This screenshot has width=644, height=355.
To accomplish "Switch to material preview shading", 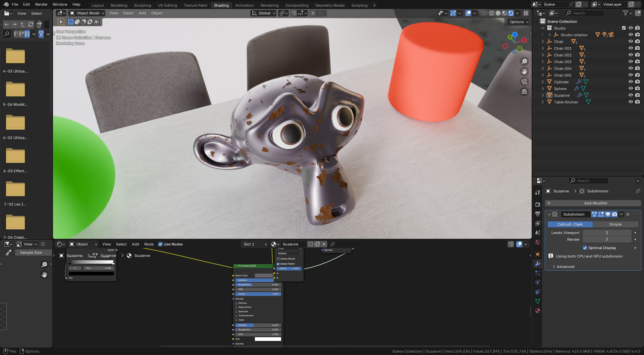I will click(x=504, y=13).
